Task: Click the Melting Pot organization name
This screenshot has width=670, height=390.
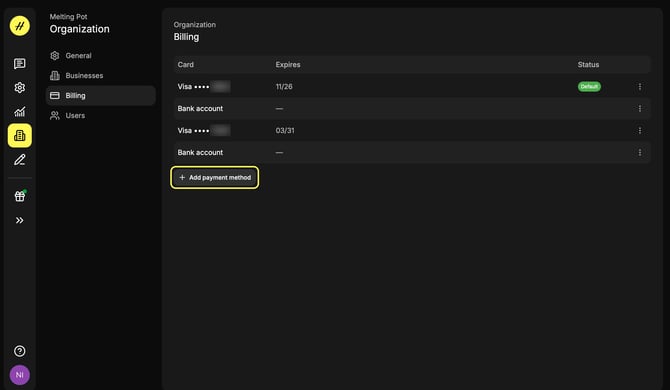Action: pos(68,17)
